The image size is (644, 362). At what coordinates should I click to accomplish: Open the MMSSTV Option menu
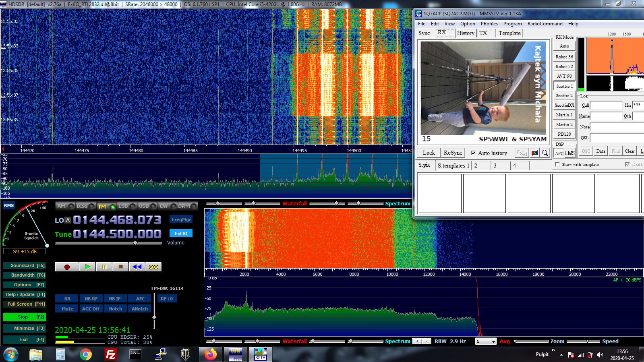468,24
